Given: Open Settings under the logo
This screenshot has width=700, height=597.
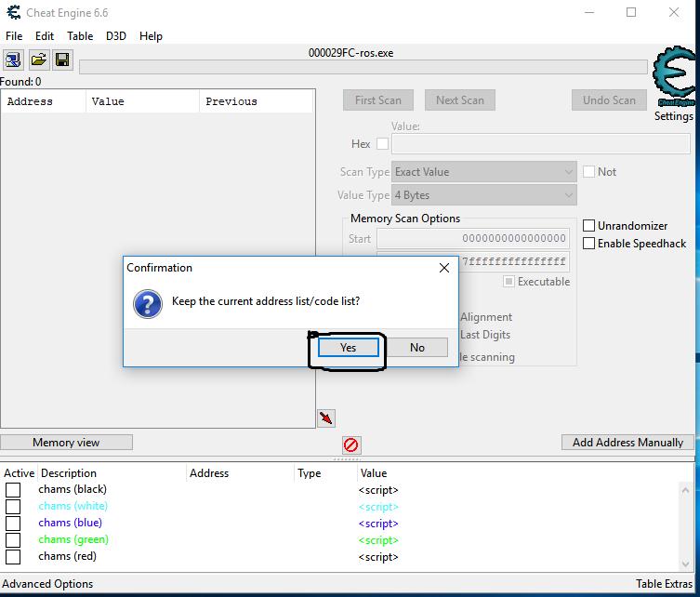Looking at the screenshot, I should [674, 116].
